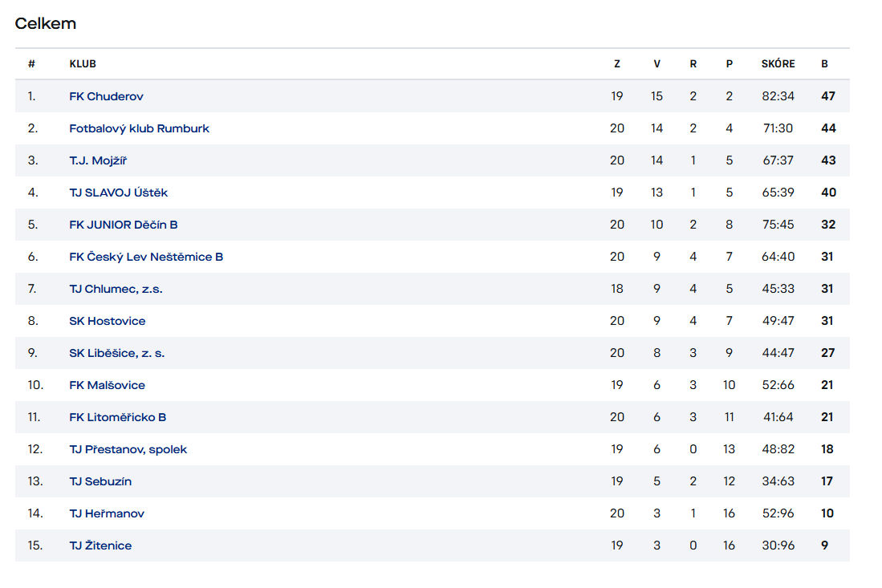This screenshot has width=882, height=588.
Task: Open TJ Sebuzín club link
Action: [100, 481]
